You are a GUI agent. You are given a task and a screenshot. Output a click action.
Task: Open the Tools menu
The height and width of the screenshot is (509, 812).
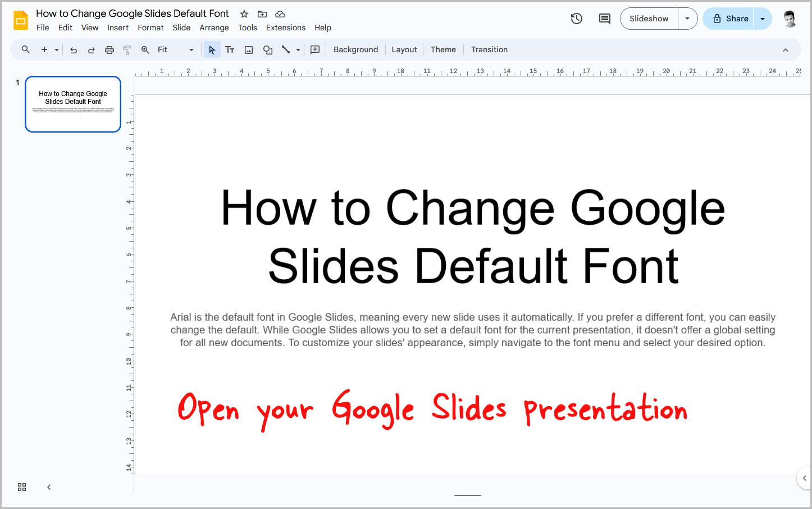click(247, 28)
